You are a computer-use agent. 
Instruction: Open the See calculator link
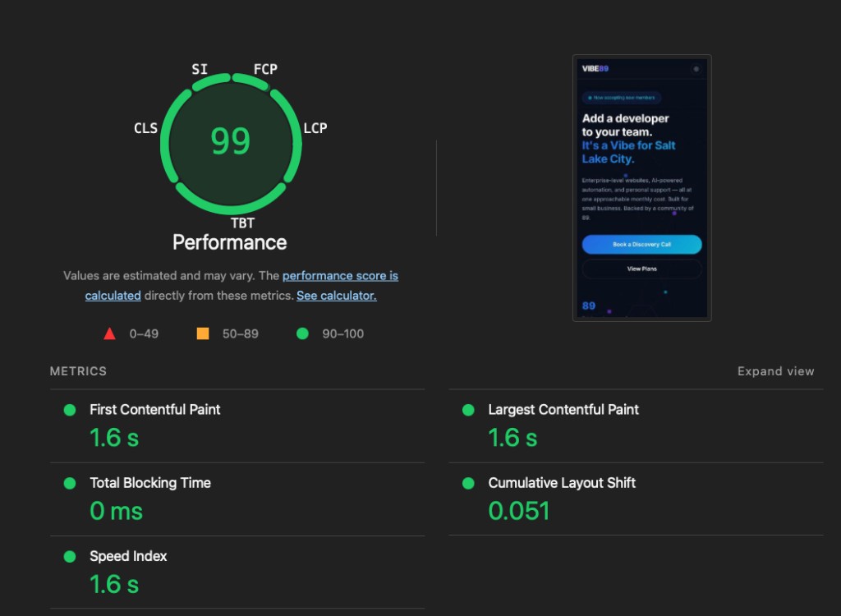[x=335, y=295]
